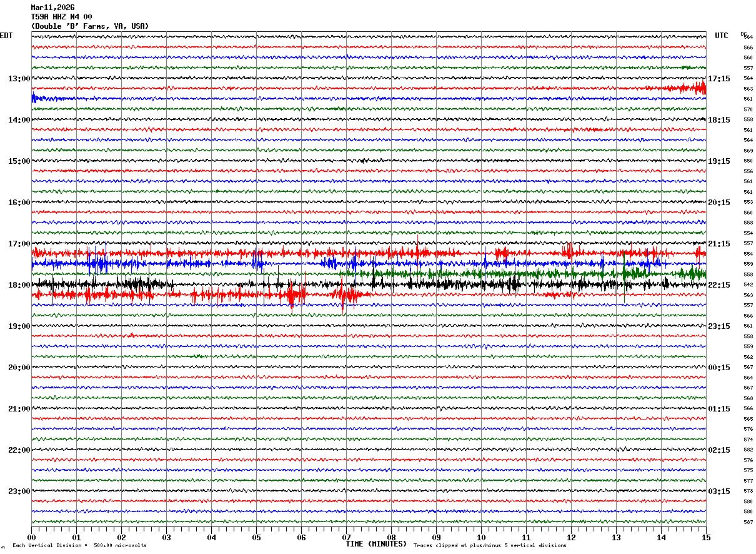Select the 17:00 EDT row label

pyautogui.click(x=19, y=244)
